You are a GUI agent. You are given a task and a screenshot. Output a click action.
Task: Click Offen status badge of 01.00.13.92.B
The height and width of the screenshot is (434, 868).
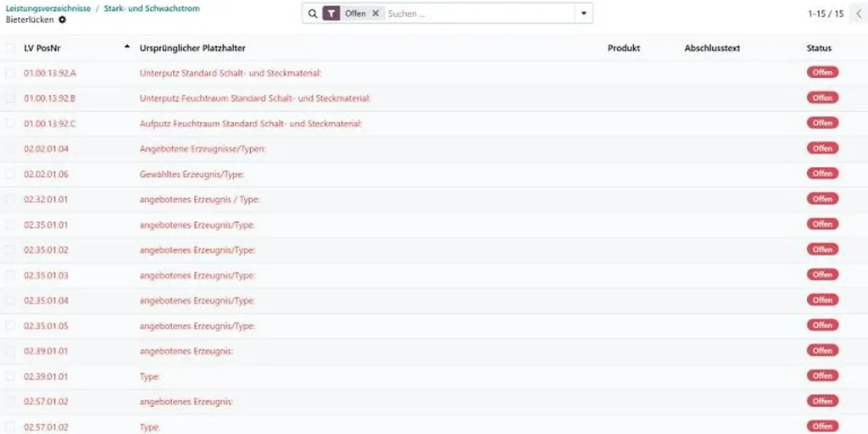click(x=822, y=98)
